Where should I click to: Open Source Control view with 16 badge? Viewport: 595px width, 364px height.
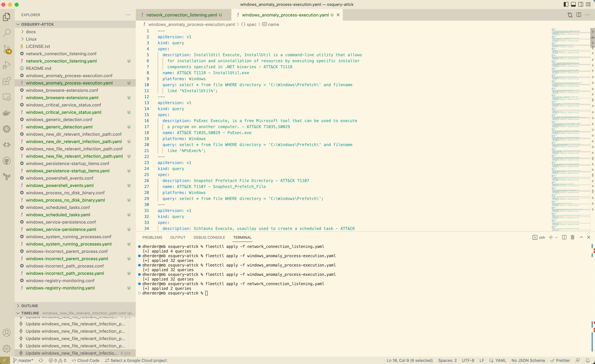click(7, 49)
